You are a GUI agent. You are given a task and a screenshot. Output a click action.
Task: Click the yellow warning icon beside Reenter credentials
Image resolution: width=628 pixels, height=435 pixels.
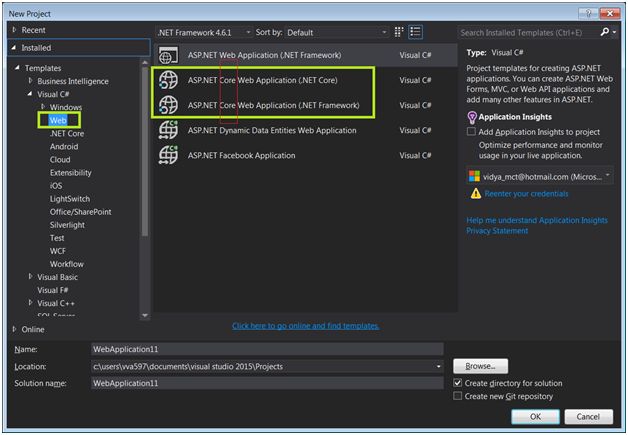[476, 194]
